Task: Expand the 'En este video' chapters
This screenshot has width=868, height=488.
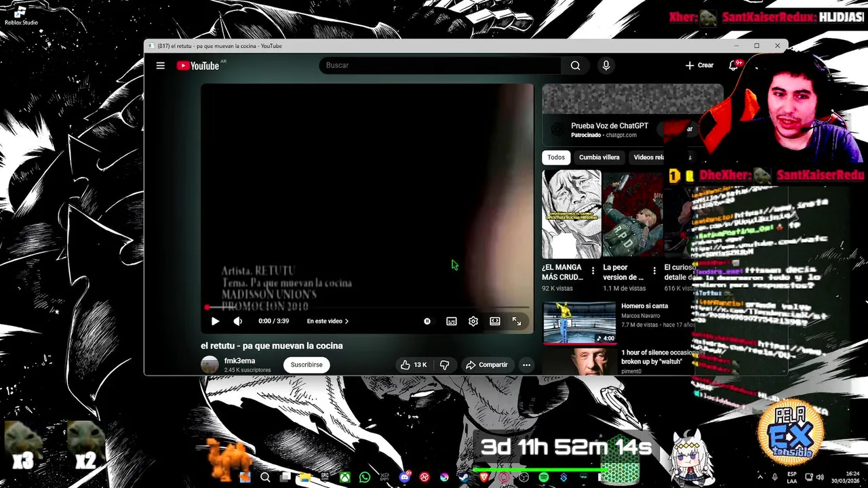Action: pos(328,321)
